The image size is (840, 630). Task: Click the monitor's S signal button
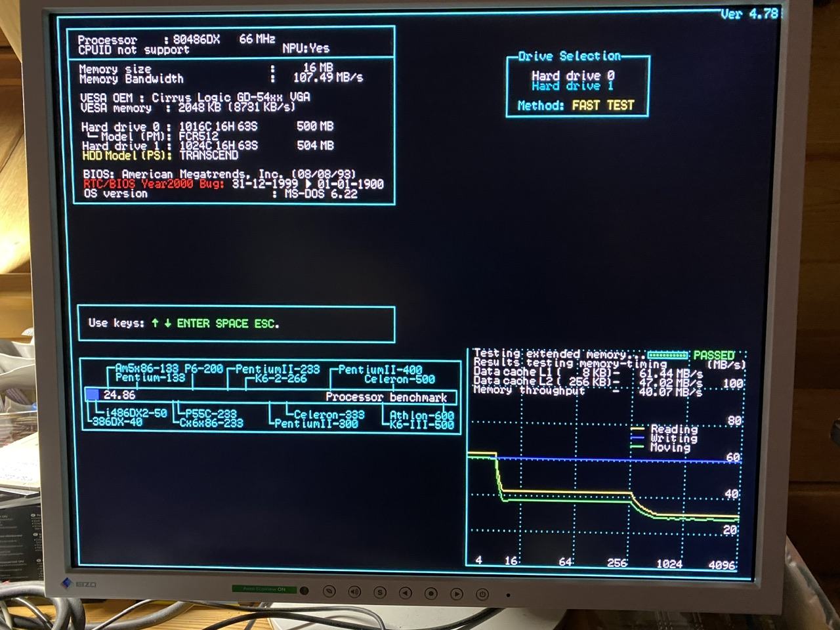379,593
